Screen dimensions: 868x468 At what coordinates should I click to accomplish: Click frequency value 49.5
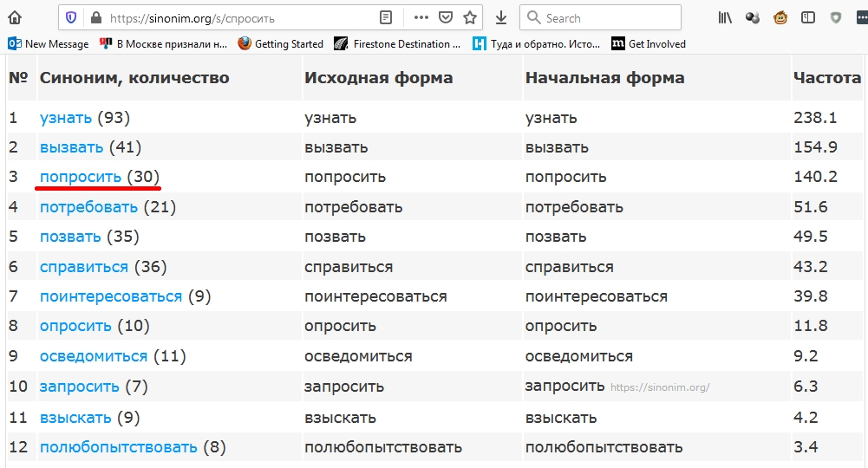811,237
